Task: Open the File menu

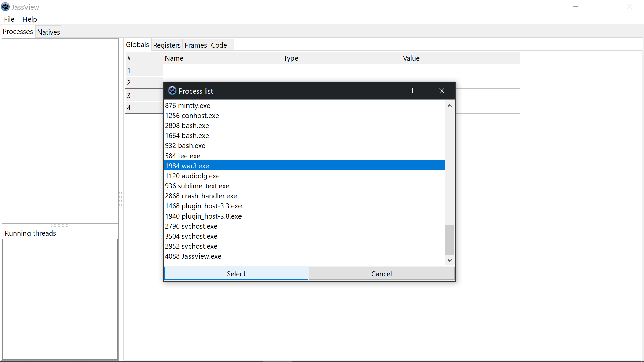Action: click(9, 19)
